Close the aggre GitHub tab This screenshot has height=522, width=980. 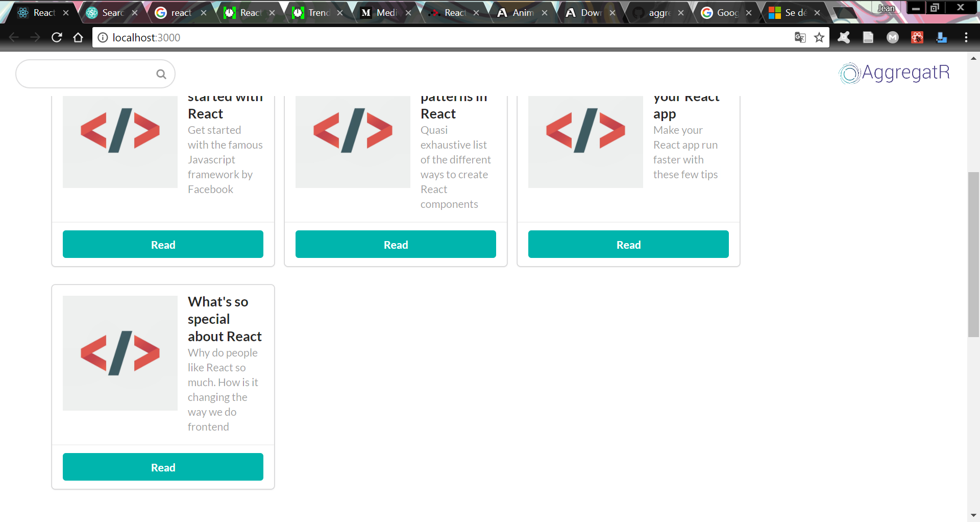coord(681,13)
